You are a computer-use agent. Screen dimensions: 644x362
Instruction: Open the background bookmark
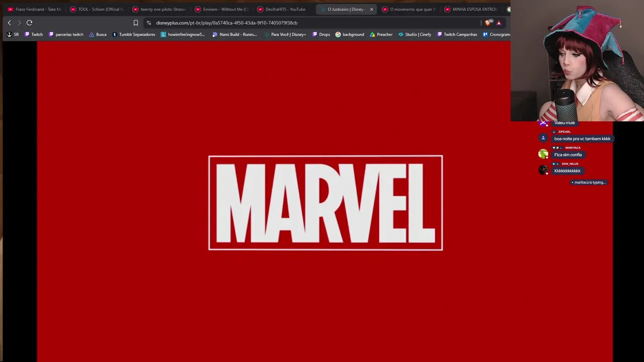pyautogui.click(x=350, y=35)
